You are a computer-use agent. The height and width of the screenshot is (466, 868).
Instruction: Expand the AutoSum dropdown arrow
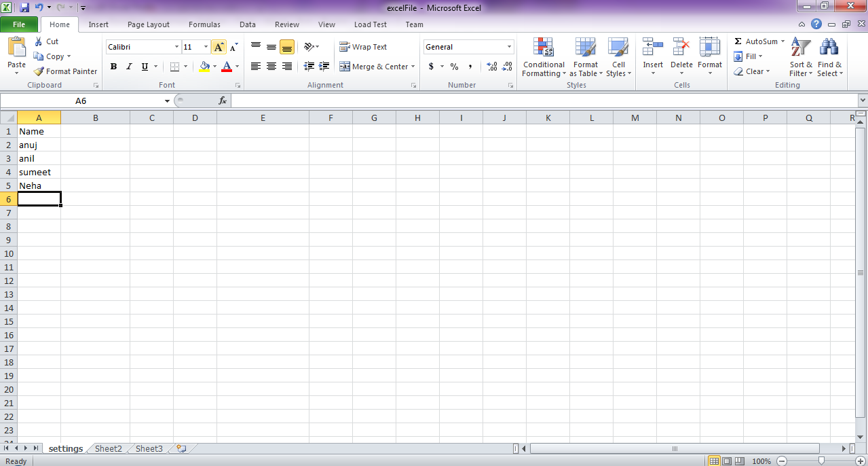click(x=782, y=41)
